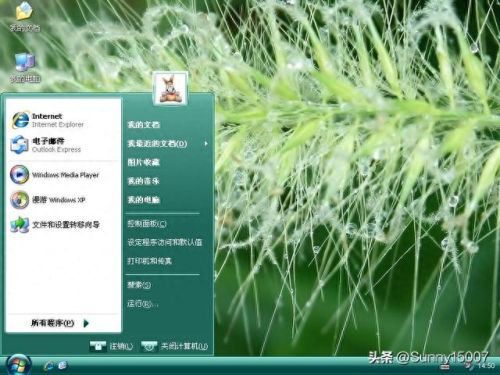500x375 pixels.
Task: Open 我的电脑 in the start menu
Action: click(144, 200)
